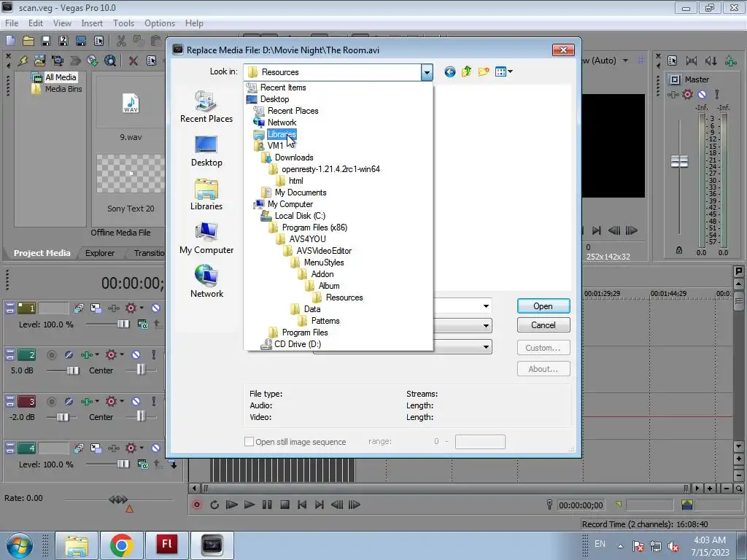
Task: Click the Record button in transport bar
Action: 196,505
